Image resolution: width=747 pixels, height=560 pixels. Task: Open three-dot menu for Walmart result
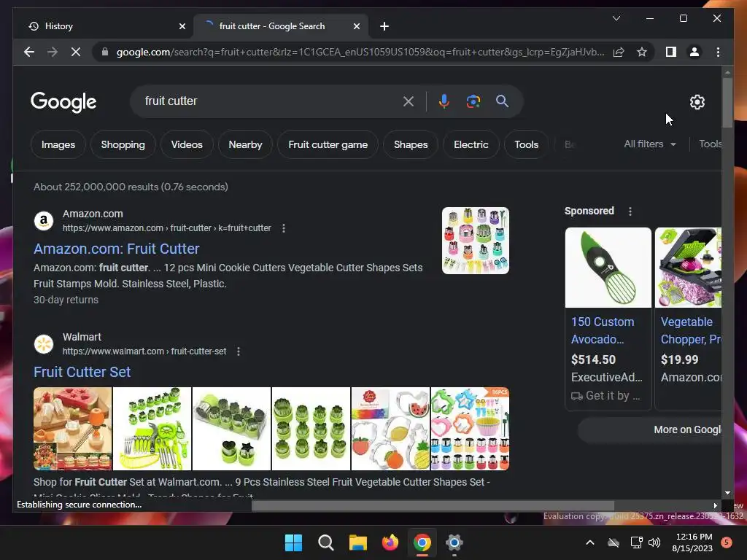[239, 351]
